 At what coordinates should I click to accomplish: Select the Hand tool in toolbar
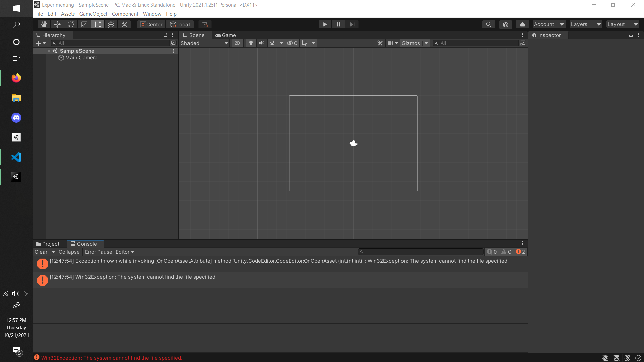click(44, 24)
